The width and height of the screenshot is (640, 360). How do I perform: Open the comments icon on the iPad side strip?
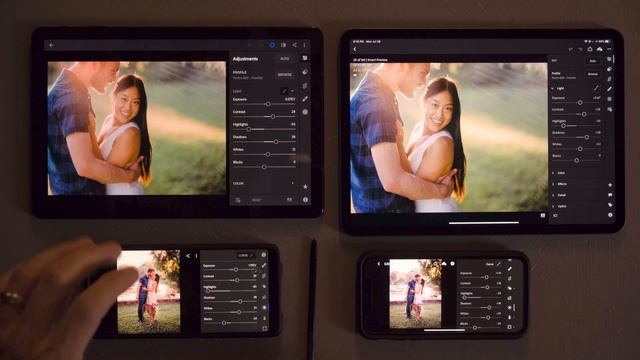tap(610, 195)
